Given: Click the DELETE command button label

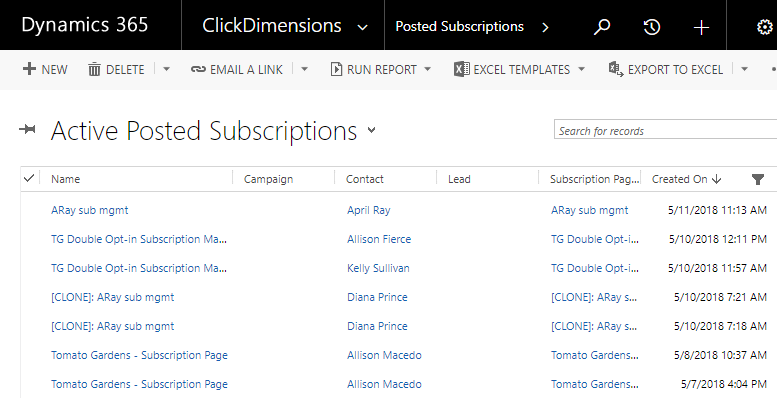Looking at the screenshot, I should (125, 70).
